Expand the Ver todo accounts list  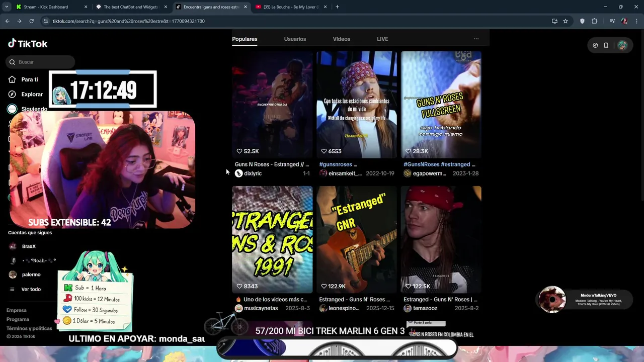(31, 289)
